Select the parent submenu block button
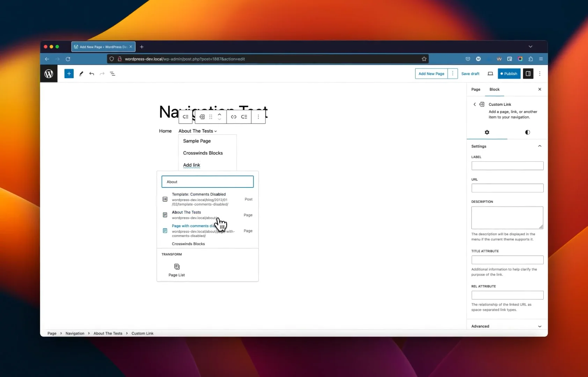The width and height of the screenshot is (588, 377). pos(185,117)
